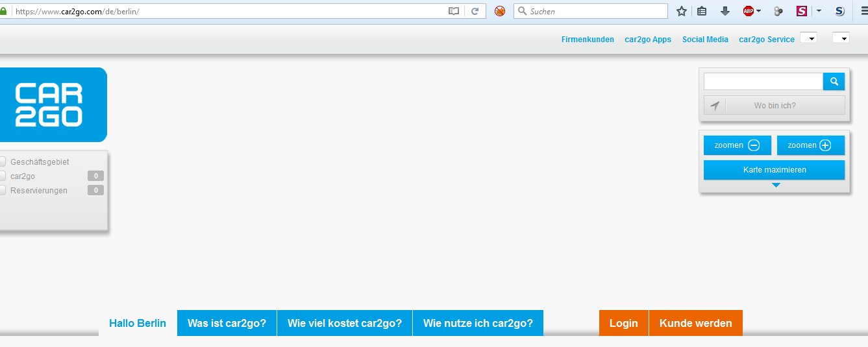Image resolution: width=868 pixels, height=347 pixels.
Task: Click the Karte maximieren button
Action: point(775,170)
